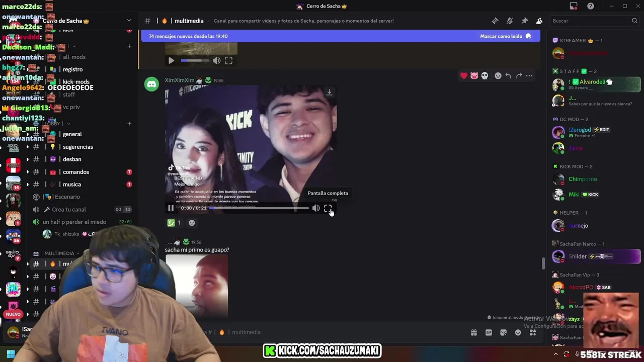Click Marcar como leído button
The image size is (644, 362).
(505, 36)
